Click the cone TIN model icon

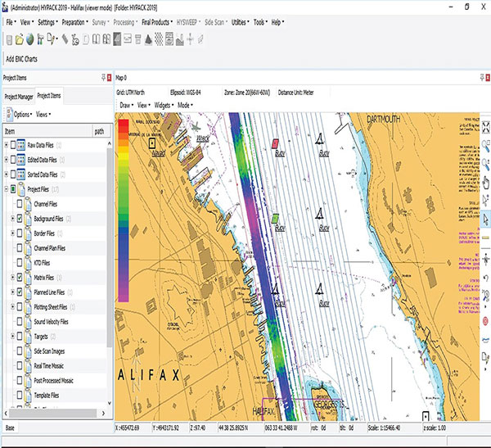pos(148,39)
